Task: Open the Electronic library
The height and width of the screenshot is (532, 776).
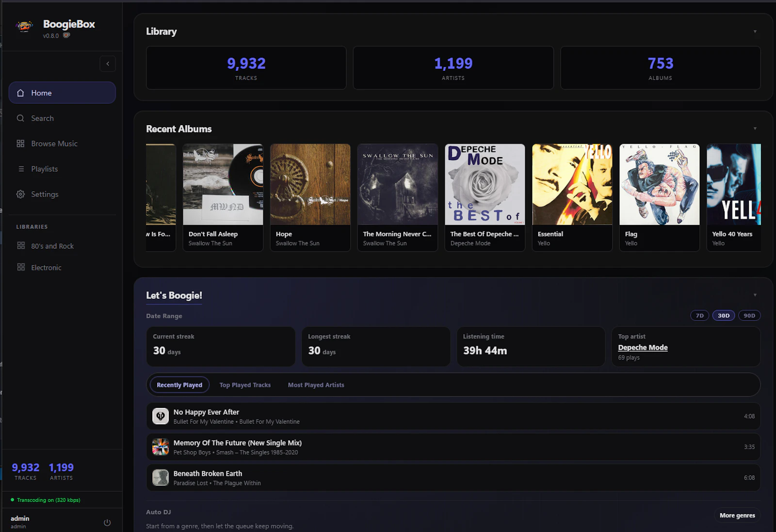Action: point(62,267)
